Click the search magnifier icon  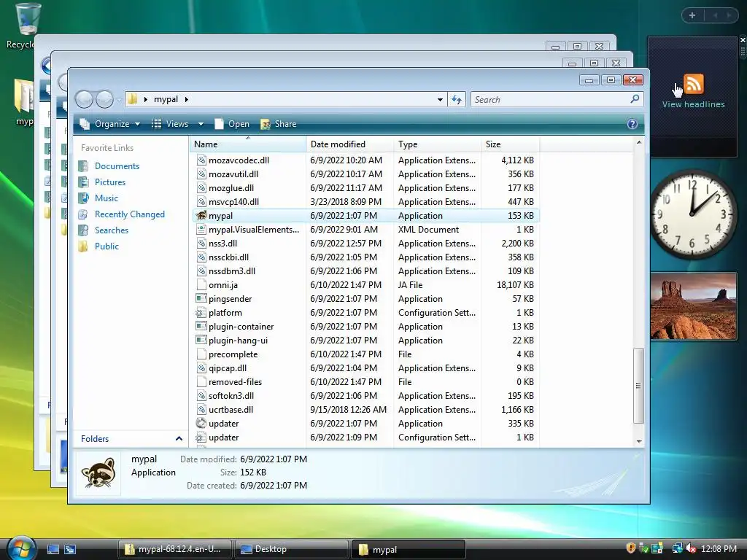[x=635, y=99]
